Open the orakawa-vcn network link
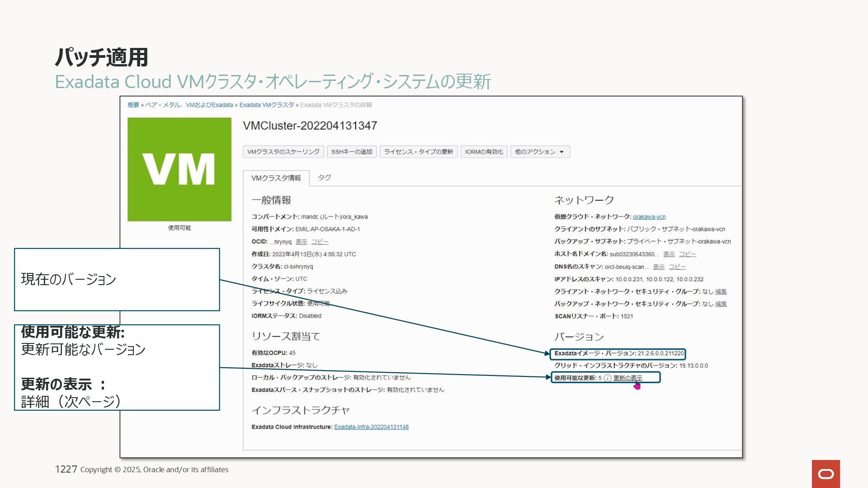 pyautogui.click(x=649, y=217)
